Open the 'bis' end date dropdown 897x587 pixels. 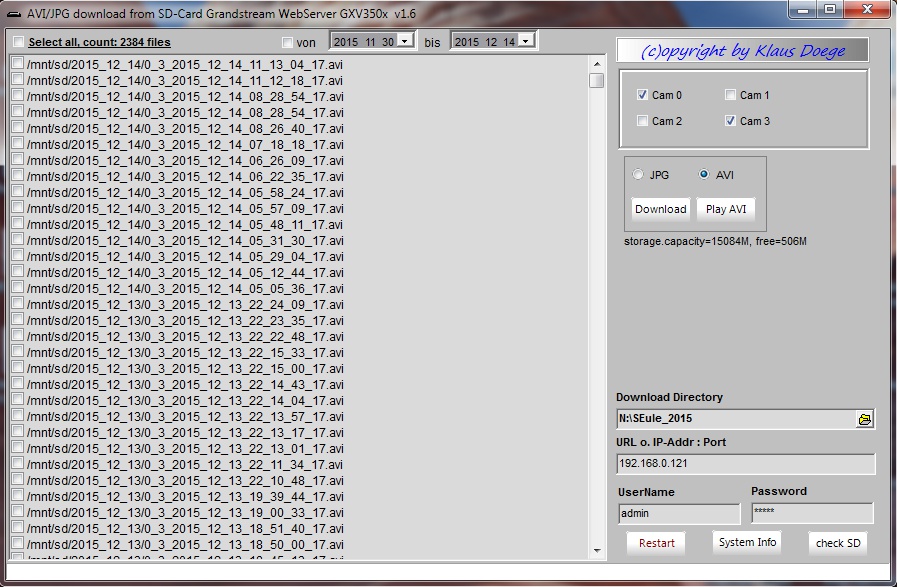(x=526, y=41)
